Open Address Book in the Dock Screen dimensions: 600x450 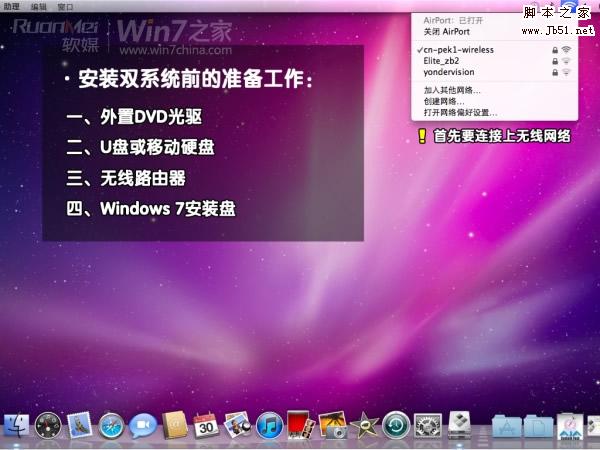[174, 425]
